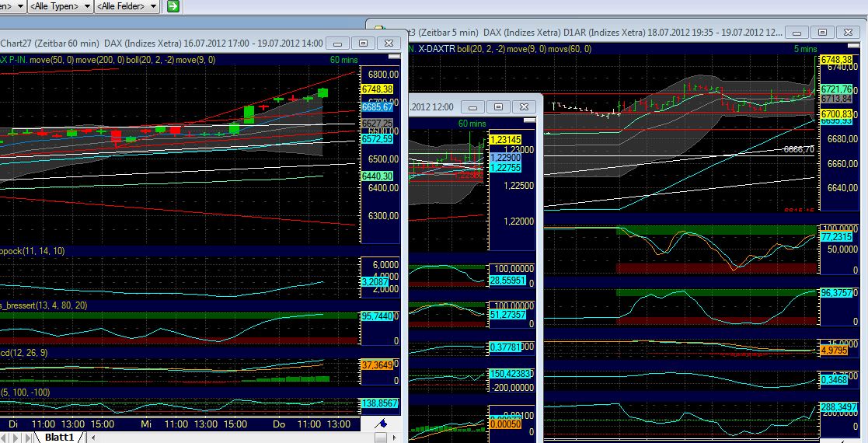
Task: Click the cyan 6572,59 price tag in Chart27
Action: coord(377,139)
